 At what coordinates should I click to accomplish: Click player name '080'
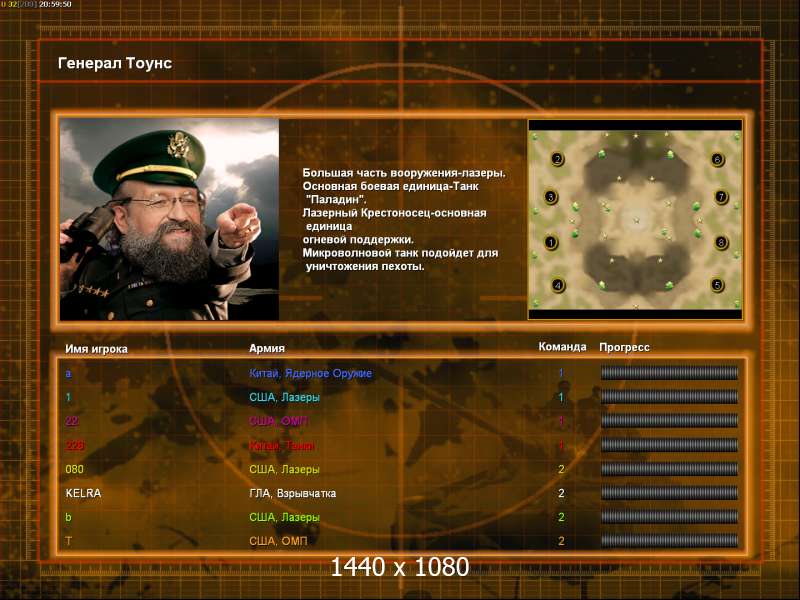coord(74,469)
